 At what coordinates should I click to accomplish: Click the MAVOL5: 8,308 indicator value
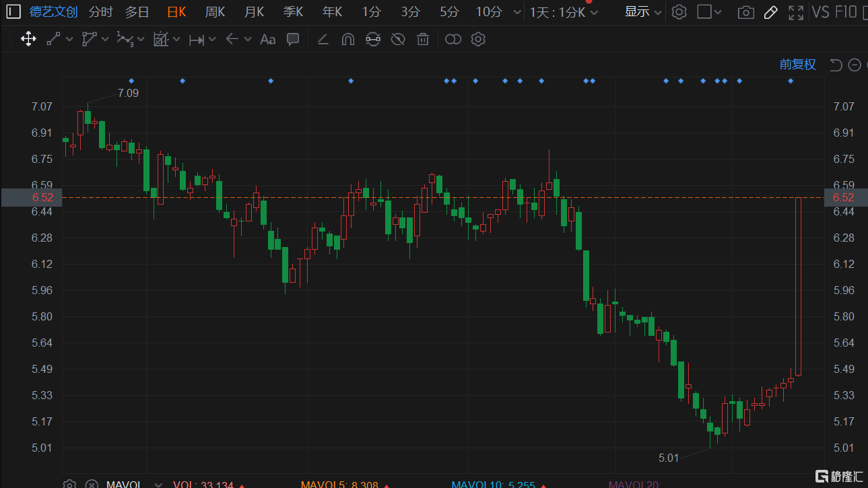[x=339, y=484]
